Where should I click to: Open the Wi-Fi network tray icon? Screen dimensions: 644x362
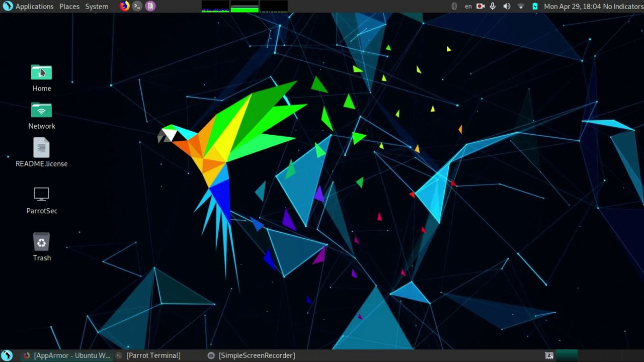coord(521,6)
